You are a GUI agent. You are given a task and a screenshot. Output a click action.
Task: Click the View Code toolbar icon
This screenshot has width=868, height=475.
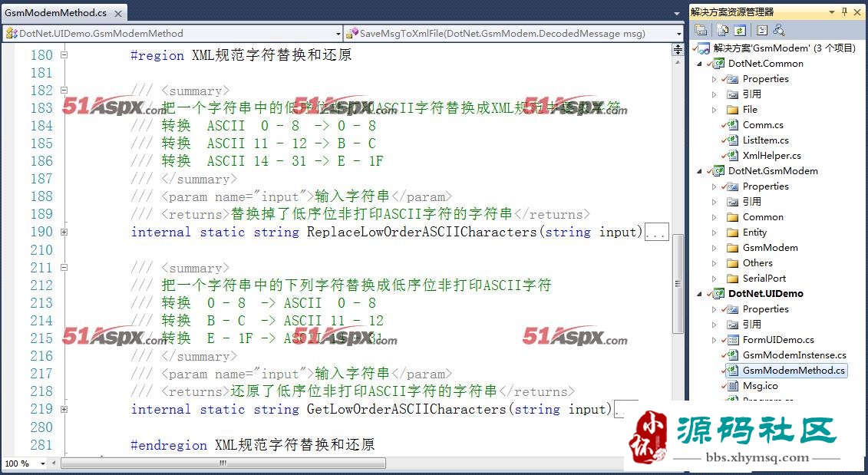[762, 31]
